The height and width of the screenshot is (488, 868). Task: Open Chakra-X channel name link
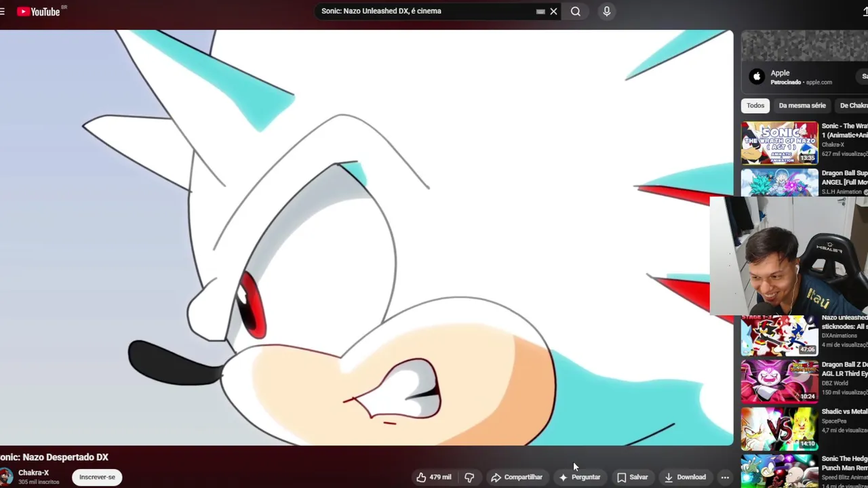coord(34,473)
